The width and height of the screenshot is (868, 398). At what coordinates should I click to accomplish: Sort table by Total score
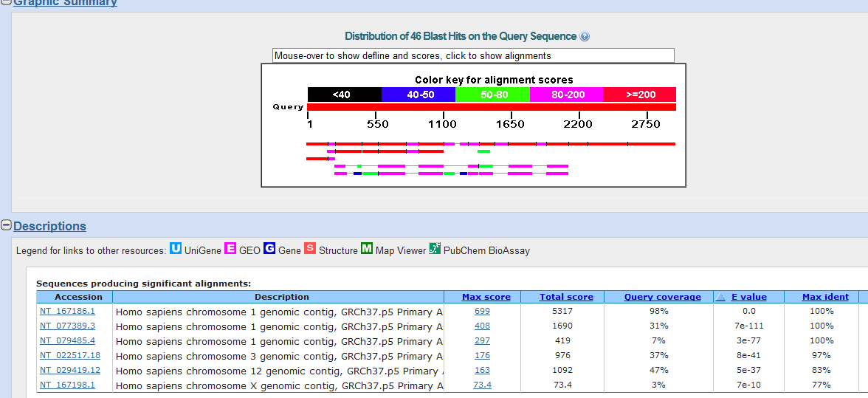566,298
